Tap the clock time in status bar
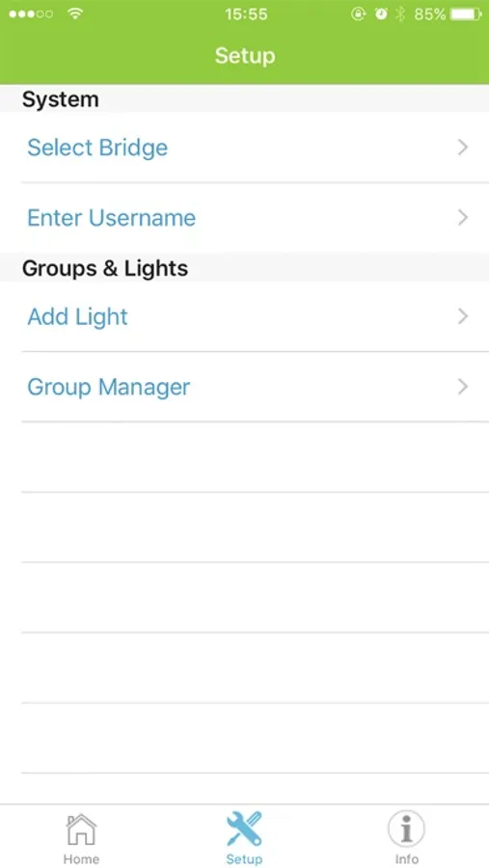Viewport: 489px width, 868px height. (x=246, y=14)
